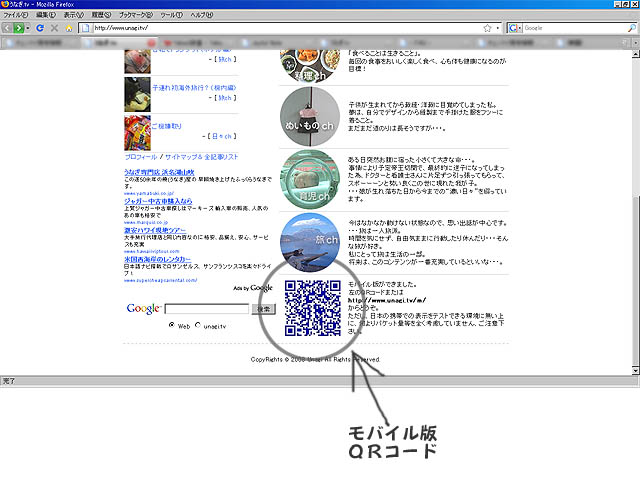The height and width of the screenshot is (480, 640).
Task: Click the magnifier search icon in the search box
Action: tap(631, 28)
